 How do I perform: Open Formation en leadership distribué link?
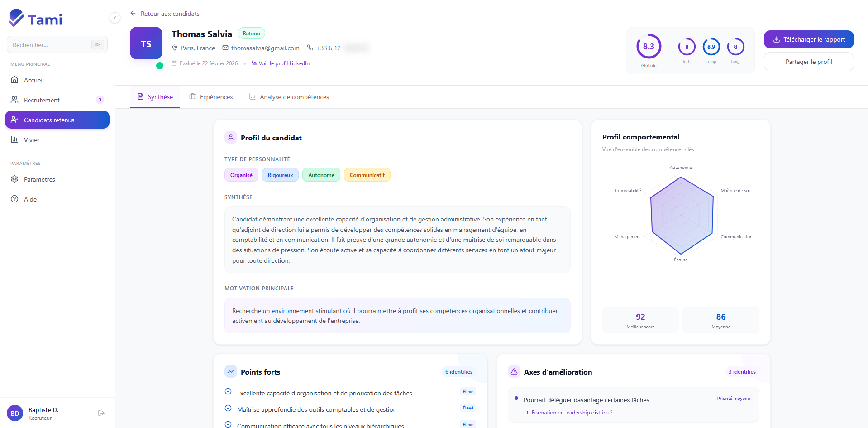tap(572, 413)
